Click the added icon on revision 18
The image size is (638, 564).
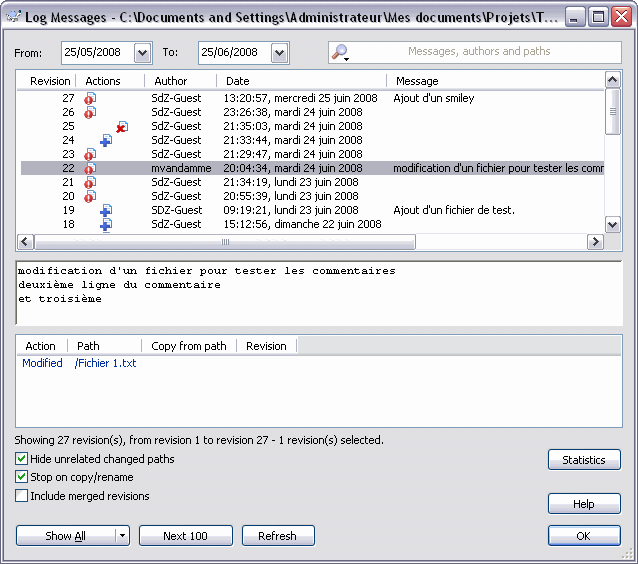click(105, 225)
